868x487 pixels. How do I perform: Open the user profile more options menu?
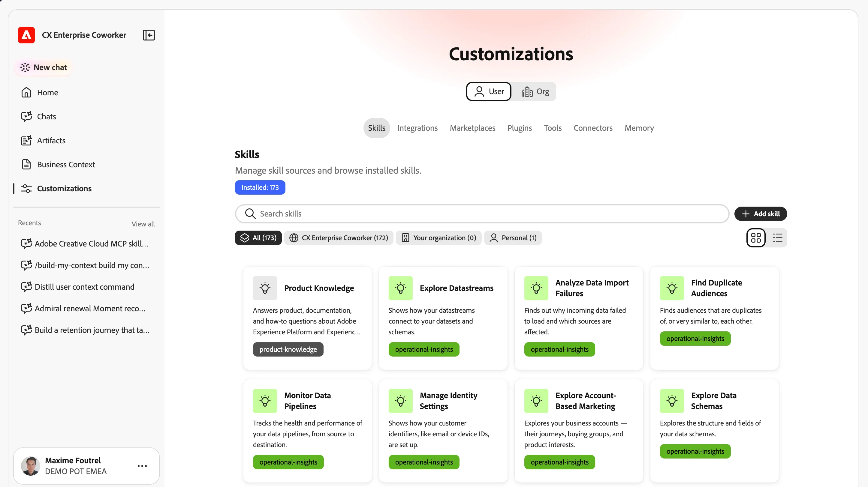coord(142,466)
